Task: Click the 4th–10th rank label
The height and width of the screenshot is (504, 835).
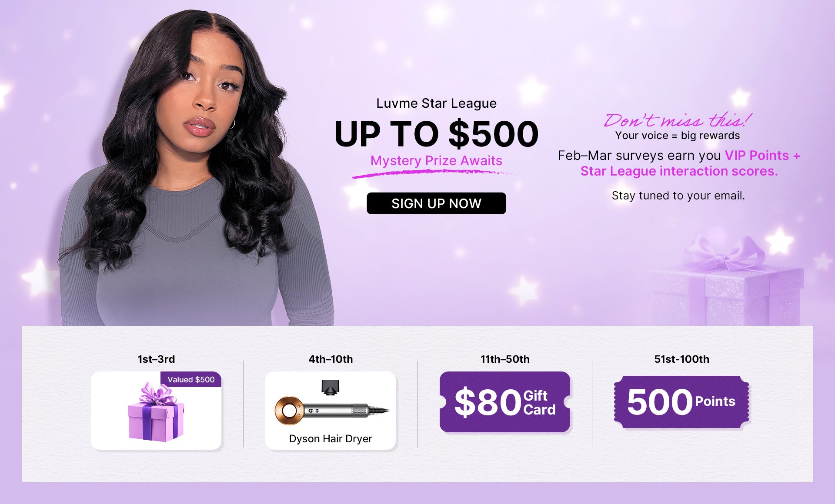Action: coord(331,359)
